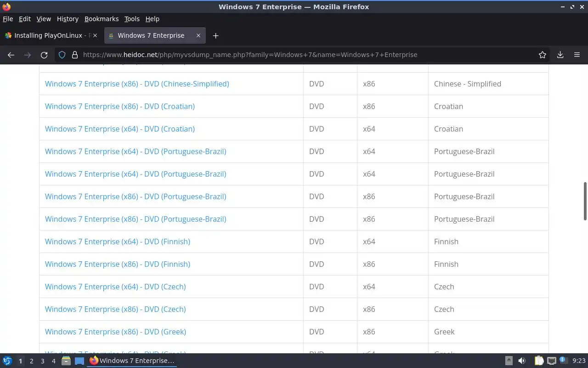Open the Edit menu
This screenshot has height=368, width=588.
coord(25,19)
